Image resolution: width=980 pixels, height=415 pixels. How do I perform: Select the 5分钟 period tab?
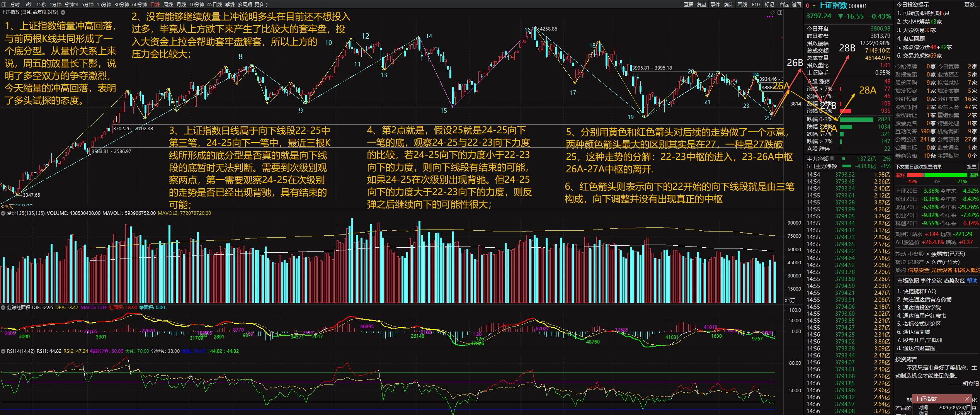[87, 4]
